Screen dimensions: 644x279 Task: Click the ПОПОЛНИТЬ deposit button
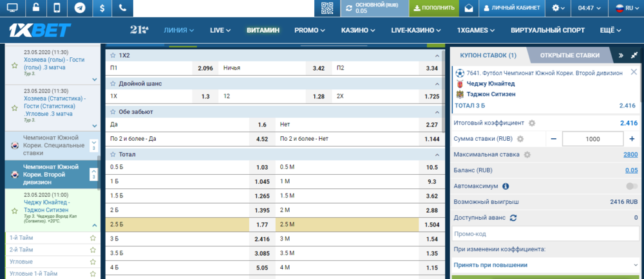(x=433, y=8)
